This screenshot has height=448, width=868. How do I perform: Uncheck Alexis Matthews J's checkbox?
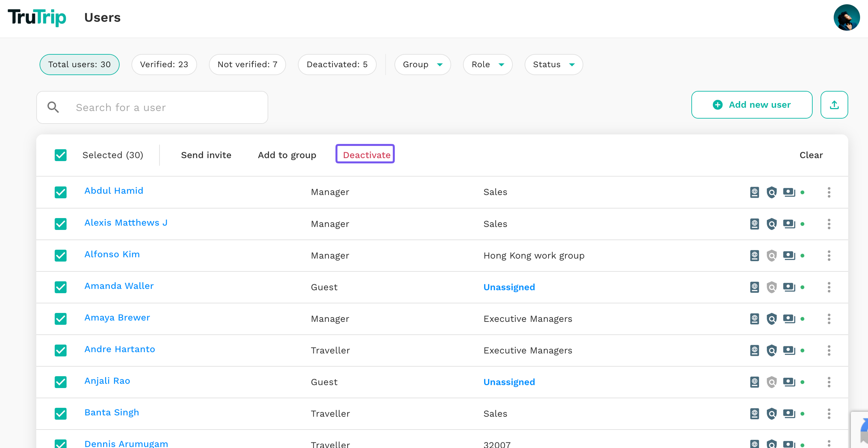pos(61,224)
